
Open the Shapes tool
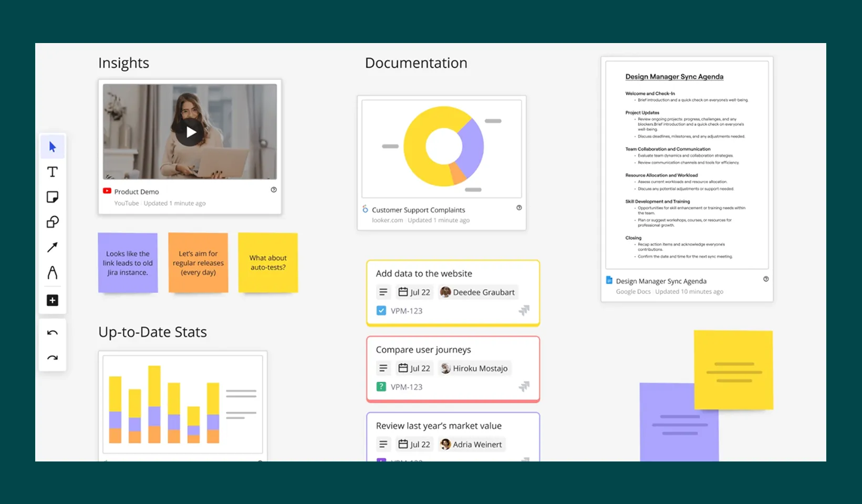(x=52, y=222)
